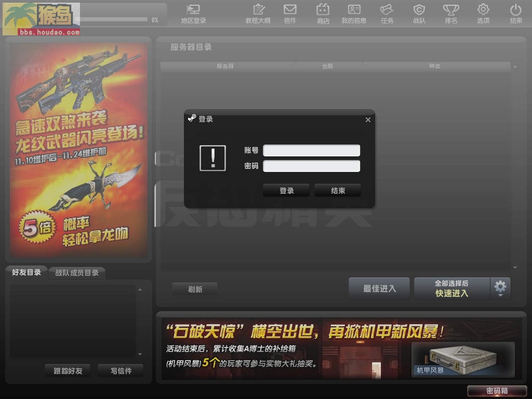The width and height of the screenshot is (532, 399).
Task: Click friends list scroll up arrow
Action: point(140,289)
